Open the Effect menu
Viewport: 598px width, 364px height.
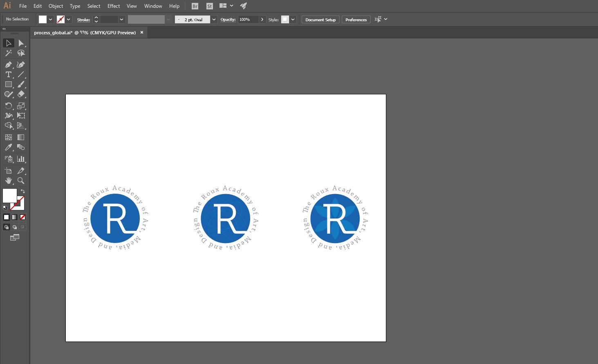(114, 6)
